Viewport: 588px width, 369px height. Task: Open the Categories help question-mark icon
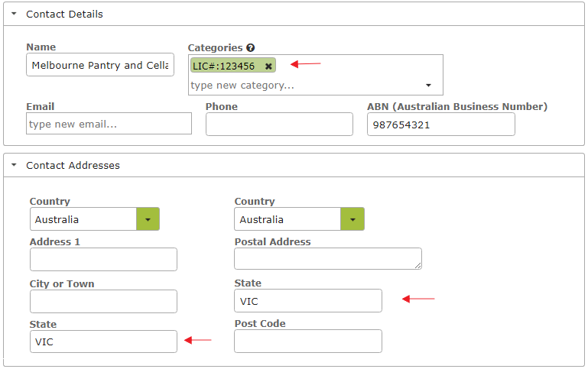click(x=251, y=47)
